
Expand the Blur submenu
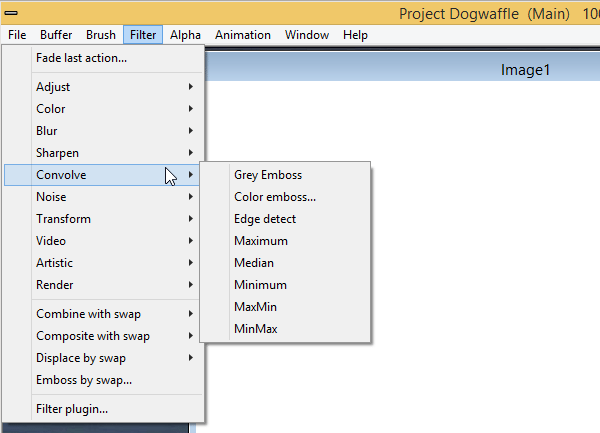click(x=103, y=131)
